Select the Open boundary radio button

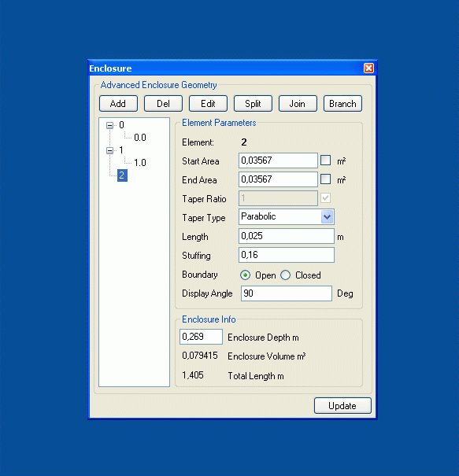tap(245, 275)
